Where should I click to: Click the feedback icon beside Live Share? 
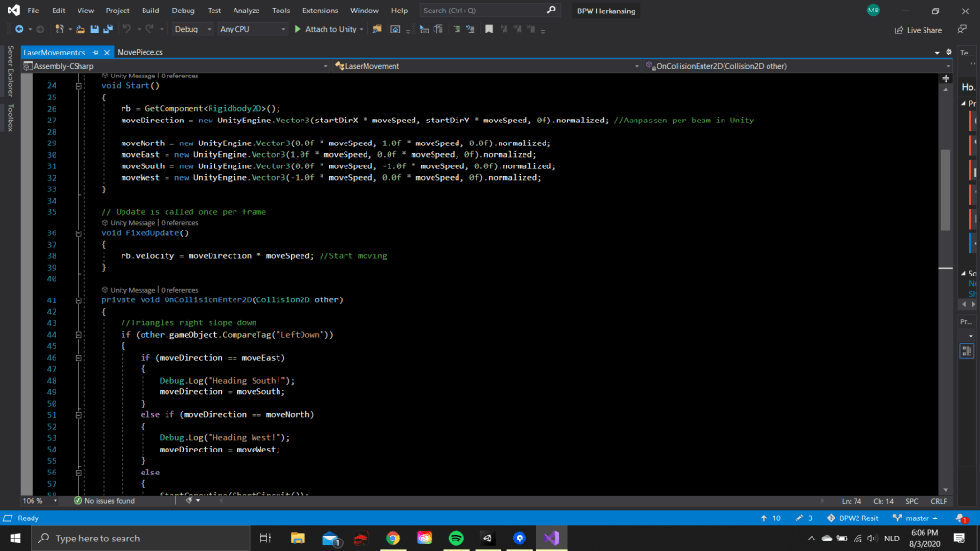pos(961,30)
